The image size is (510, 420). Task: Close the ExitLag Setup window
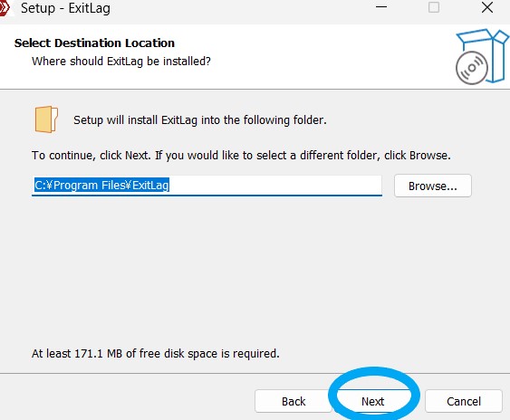[x=487, y=7]
